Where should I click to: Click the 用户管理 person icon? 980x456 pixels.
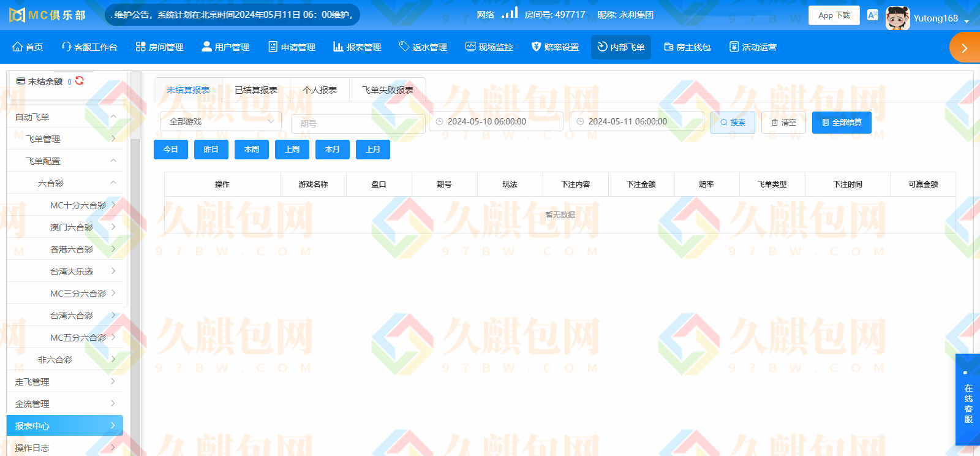(x=206, y=47)
